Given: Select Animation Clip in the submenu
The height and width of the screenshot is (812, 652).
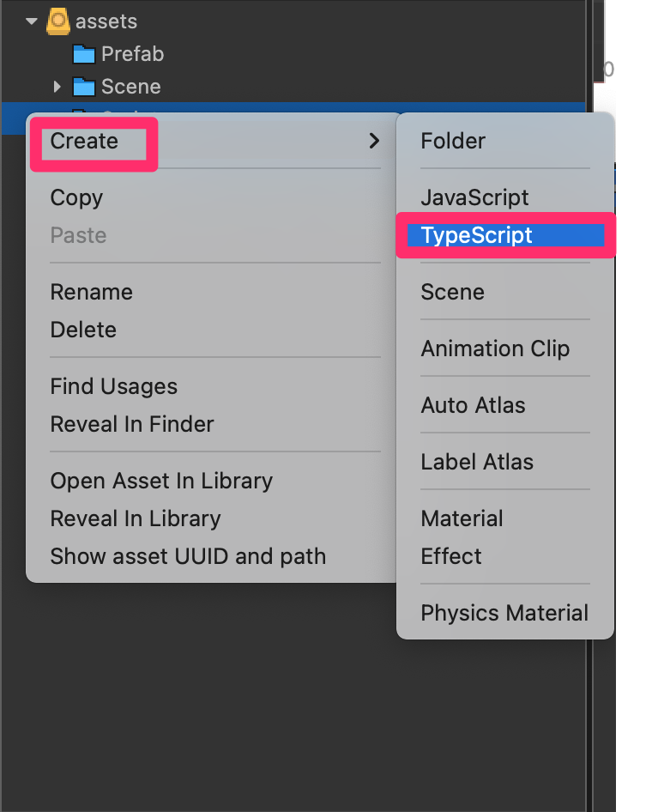Looking at the screenshot, I should 495,348.
